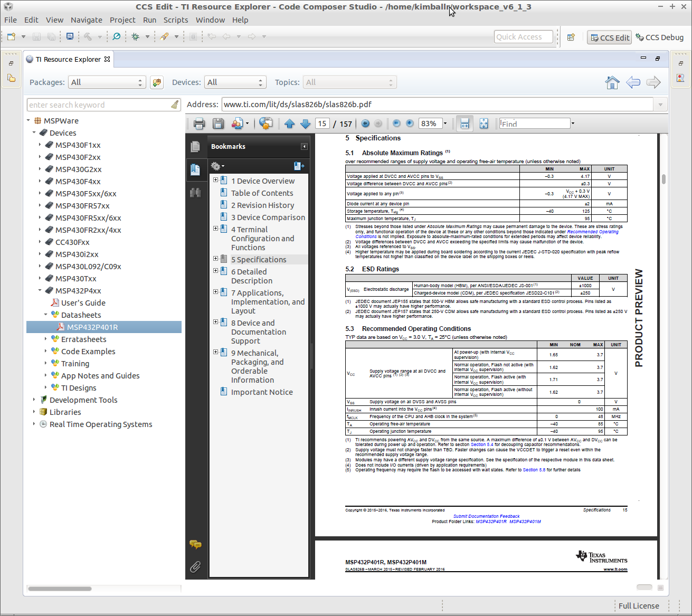This screenshot has width=692, height=616.
Task: Click the Resource Explorer home icon
Action: pos(612,82)
